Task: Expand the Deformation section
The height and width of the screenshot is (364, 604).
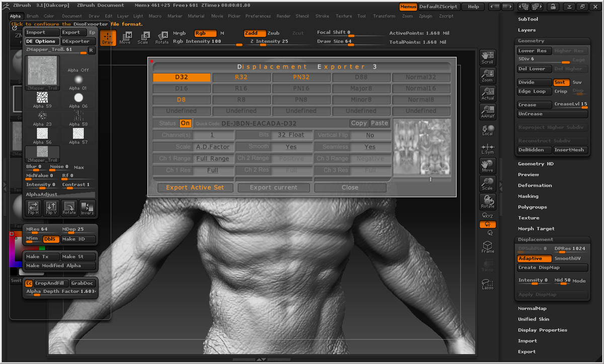Action: click(x=535, y=185)
